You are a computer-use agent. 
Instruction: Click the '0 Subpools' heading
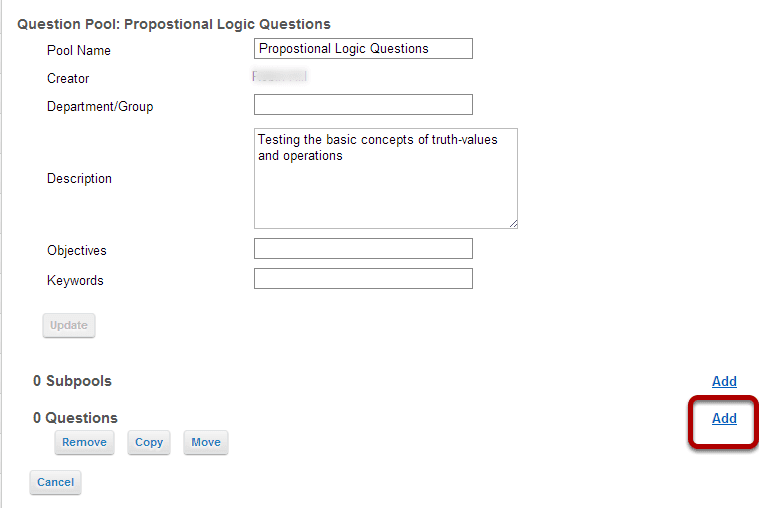tap(72, 381)
